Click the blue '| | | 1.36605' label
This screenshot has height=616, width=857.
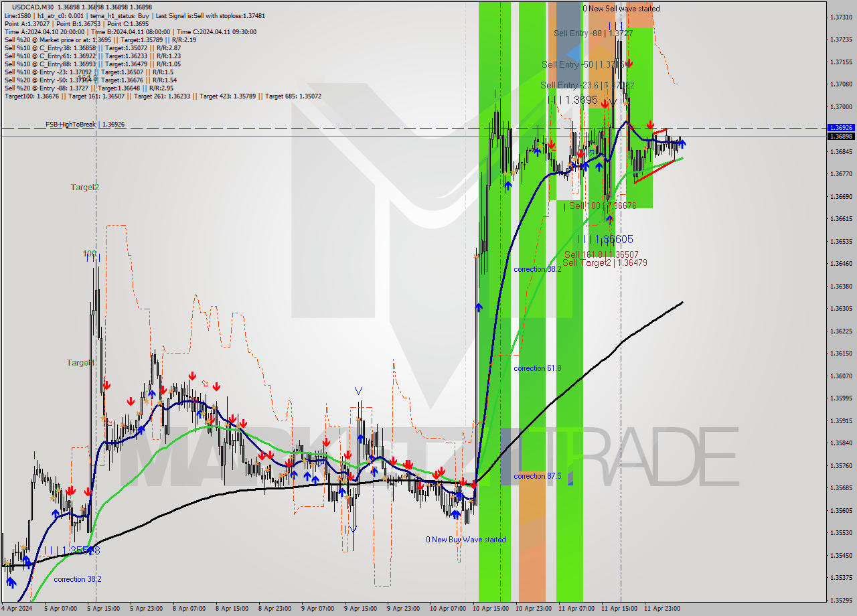tap(605, 239)
